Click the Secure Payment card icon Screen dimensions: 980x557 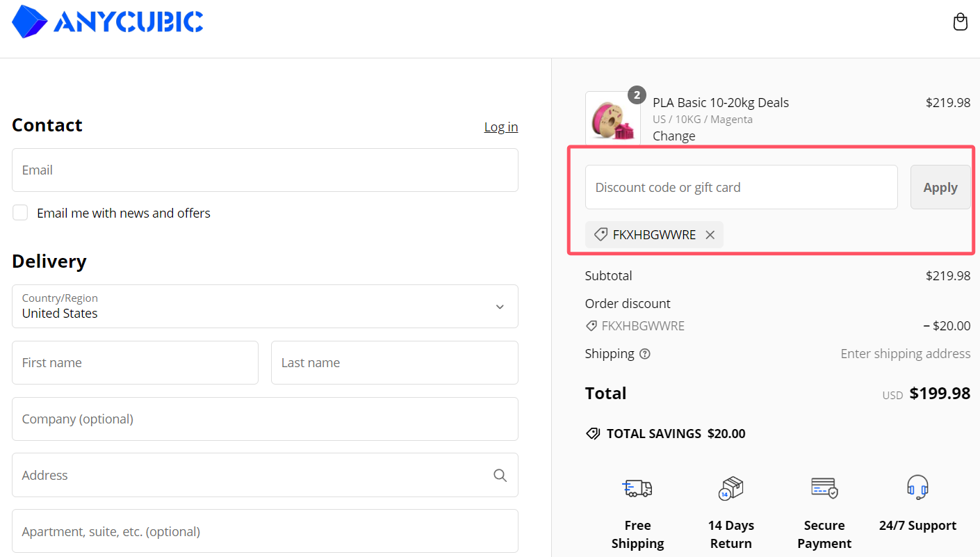point(824,488)
